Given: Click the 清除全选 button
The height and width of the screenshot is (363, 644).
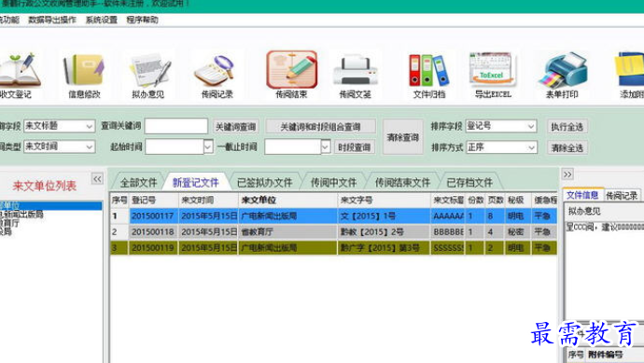Looking at the screenshot, I should click(567, 147).
